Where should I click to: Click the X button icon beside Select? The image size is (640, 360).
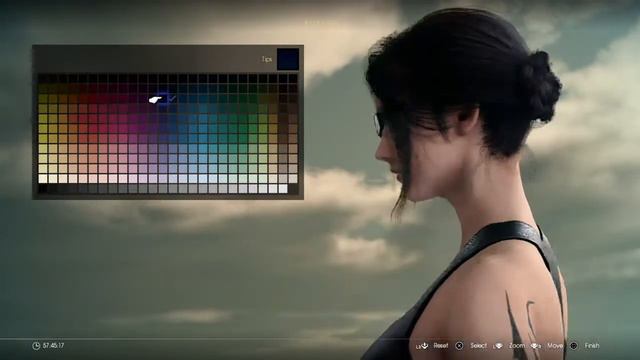459,346
